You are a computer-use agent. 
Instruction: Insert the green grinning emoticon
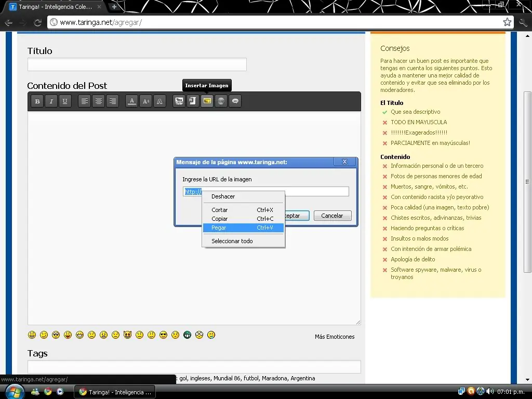[187, 335]
